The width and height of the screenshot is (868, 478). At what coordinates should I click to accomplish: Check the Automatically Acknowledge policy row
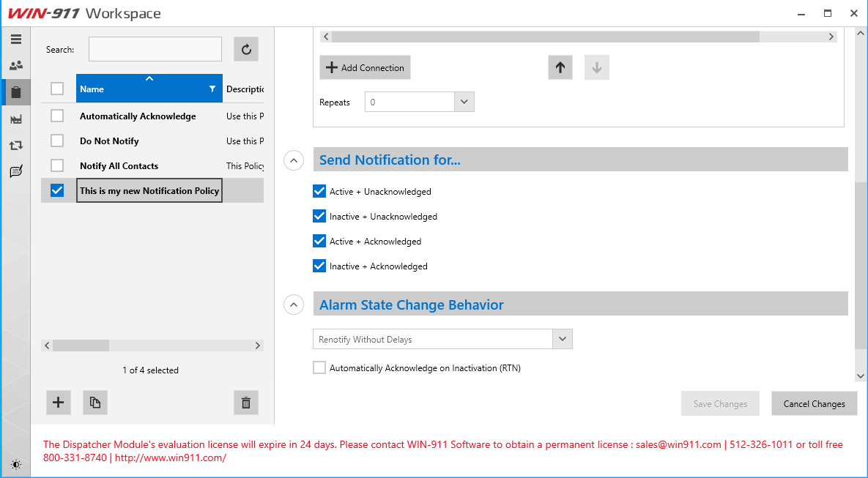click(x=57, y=116)
